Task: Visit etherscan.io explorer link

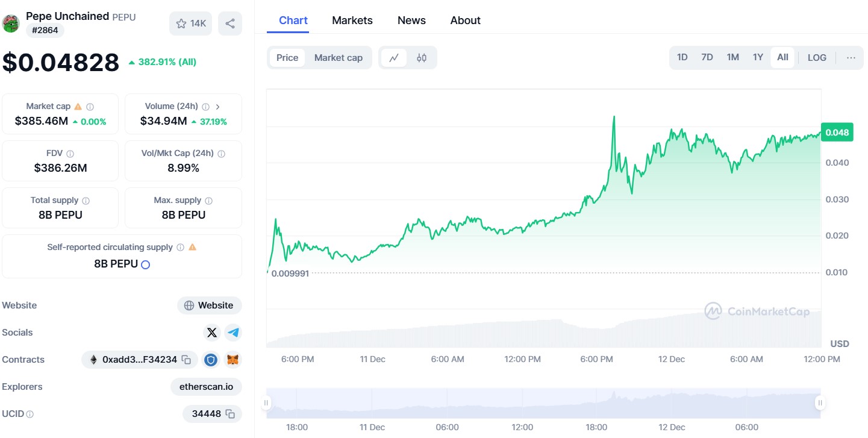Action: click(206, 387)
